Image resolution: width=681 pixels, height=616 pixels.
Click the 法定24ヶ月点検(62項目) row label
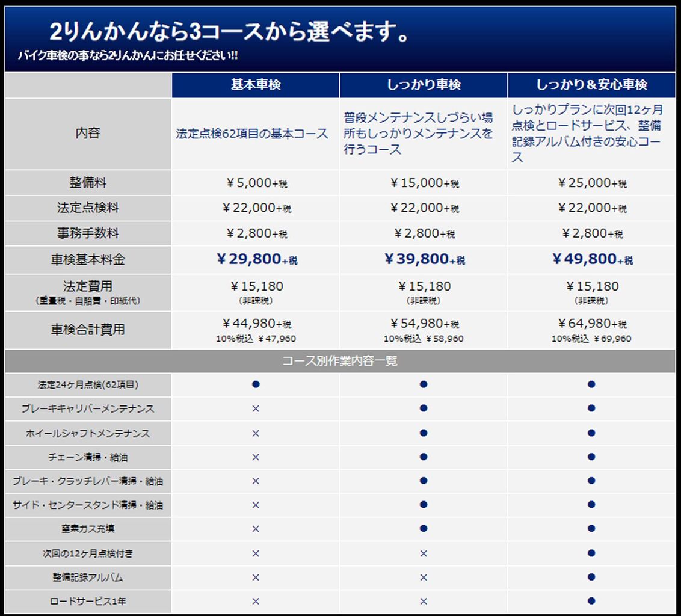(x=88, y=385)
